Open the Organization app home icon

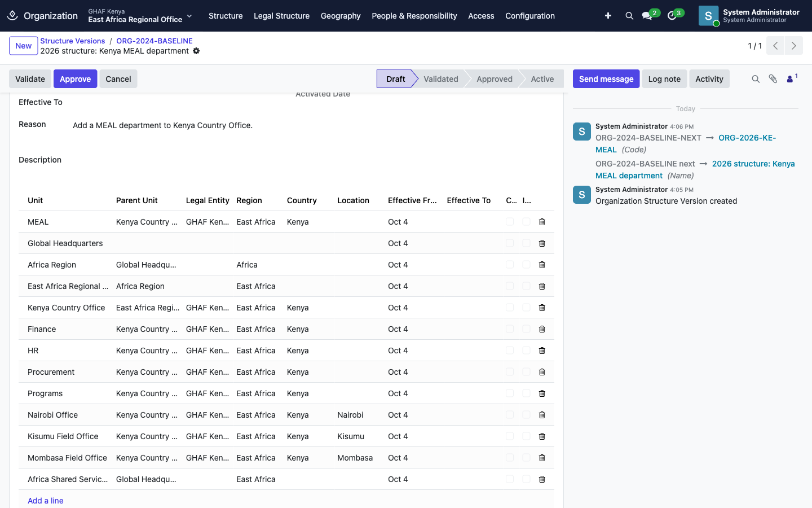[12, 16]
